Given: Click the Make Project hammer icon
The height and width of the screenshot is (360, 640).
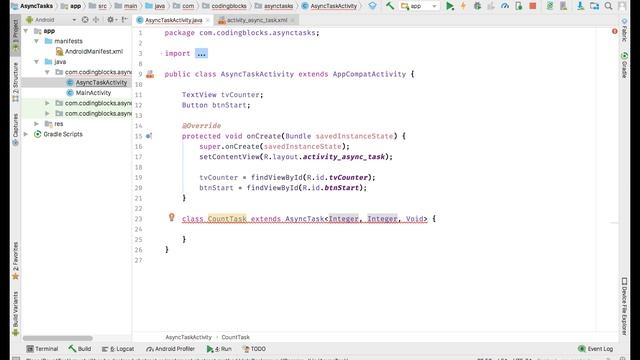Looking at the screenshot, I should (x=390, y=6).
